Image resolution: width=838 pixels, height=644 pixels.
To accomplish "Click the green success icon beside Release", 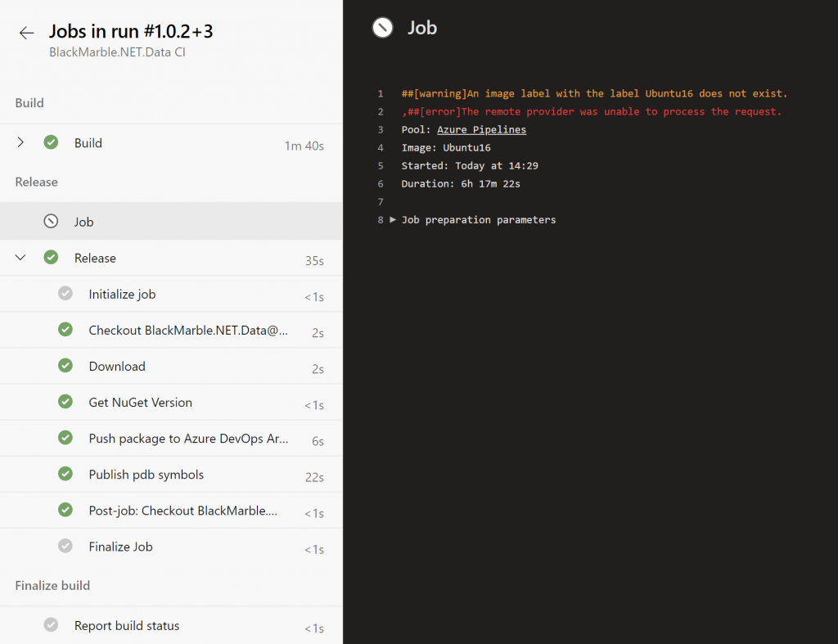I will click(51, 257).
